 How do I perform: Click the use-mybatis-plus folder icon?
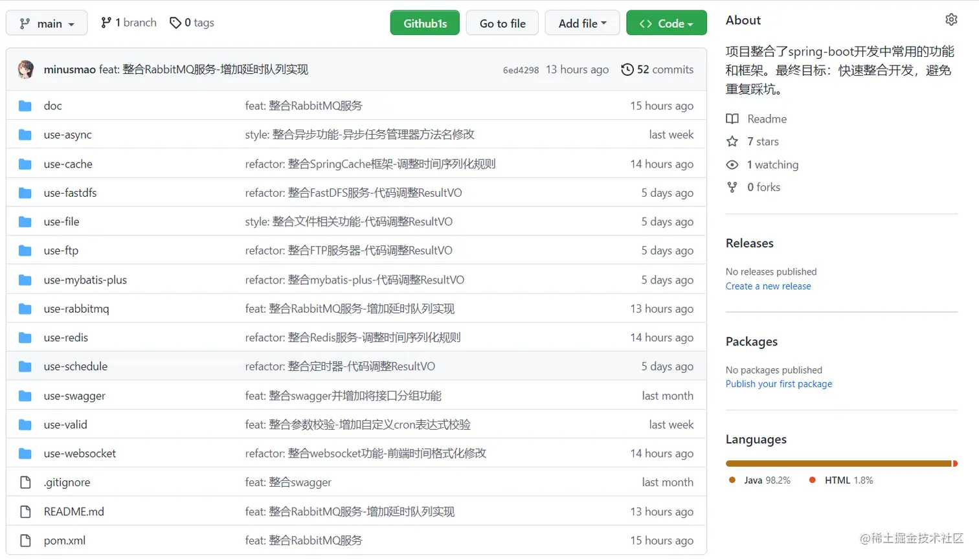tap(25, 280)
